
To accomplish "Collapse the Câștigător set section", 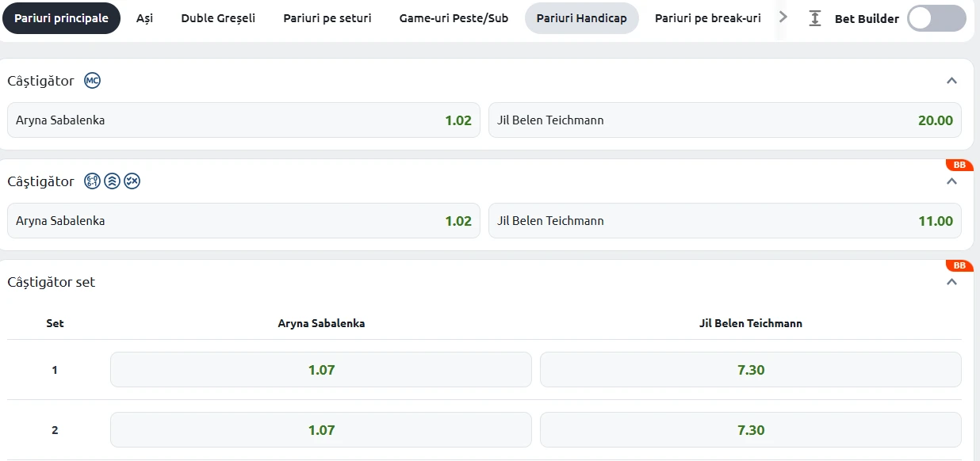I will 952,282.
